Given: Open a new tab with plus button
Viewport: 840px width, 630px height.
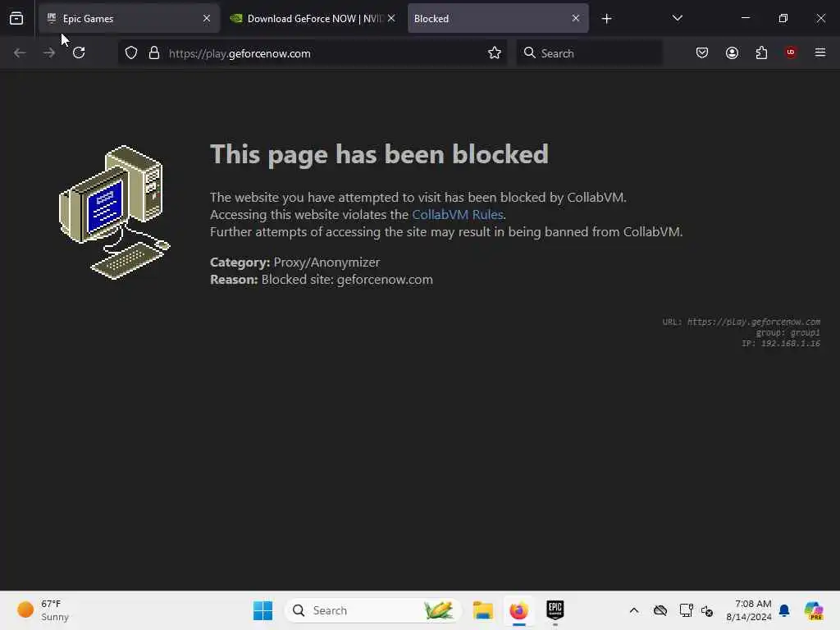Looking at the screenshot, I should [606, 19].
